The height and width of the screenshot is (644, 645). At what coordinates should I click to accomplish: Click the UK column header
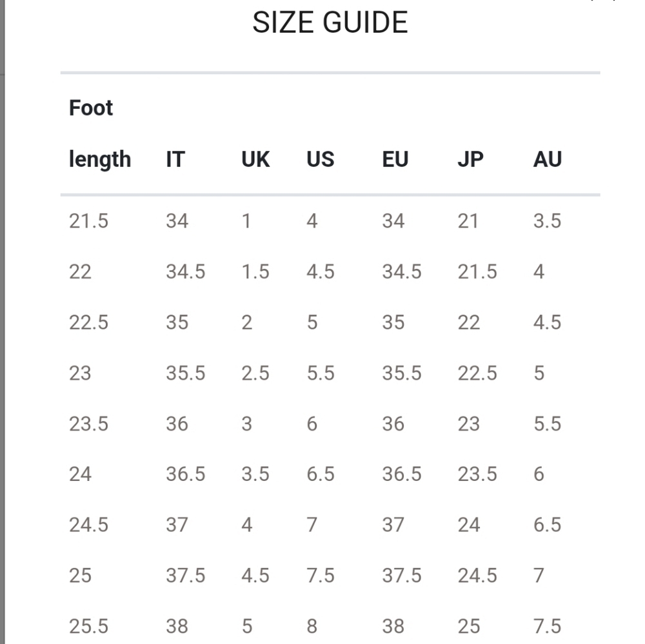click(255, 159)
